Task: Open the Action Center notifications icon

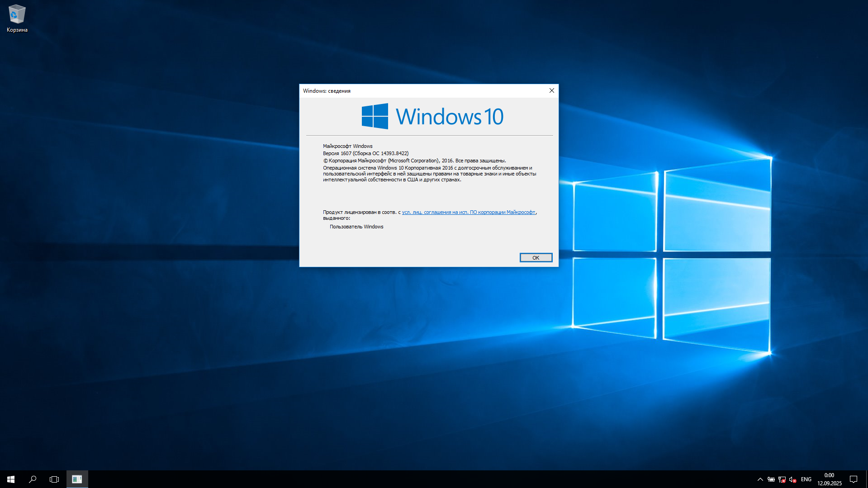Action: 854,479
